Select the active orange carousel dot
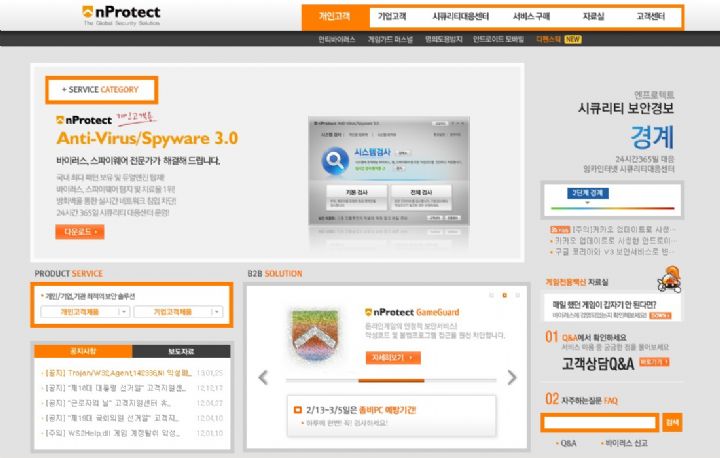720x458 pixels. pyautogui.click(x=504, y=295)
